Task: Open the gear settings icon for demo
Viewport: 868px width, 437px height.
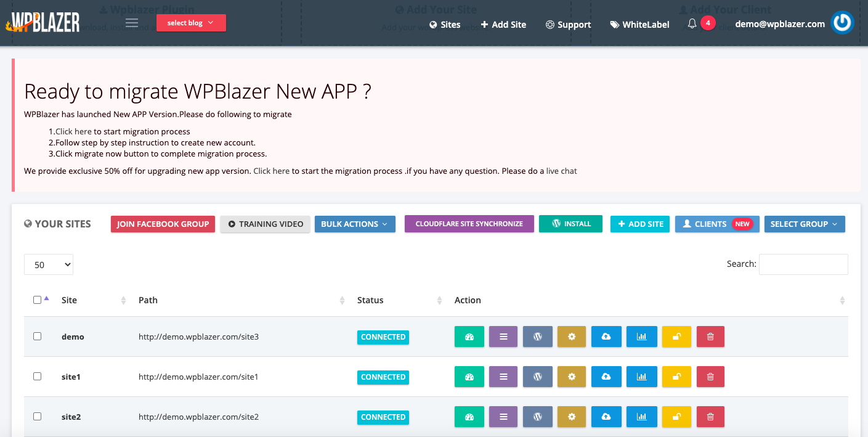Action: tap(572, 337)
